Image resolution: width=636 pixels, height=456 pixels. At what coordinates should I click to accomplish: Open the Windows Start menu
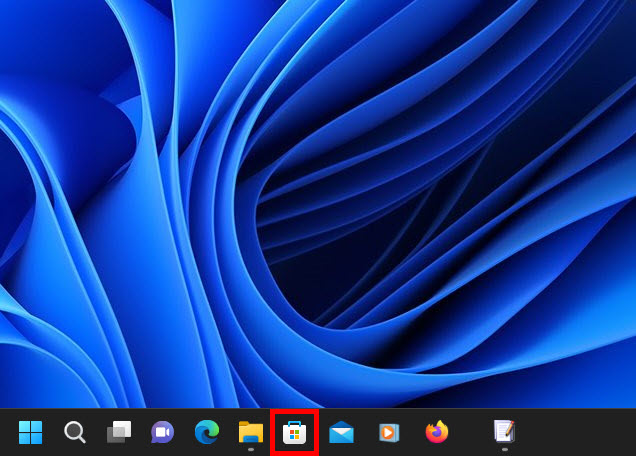[30, 432]
